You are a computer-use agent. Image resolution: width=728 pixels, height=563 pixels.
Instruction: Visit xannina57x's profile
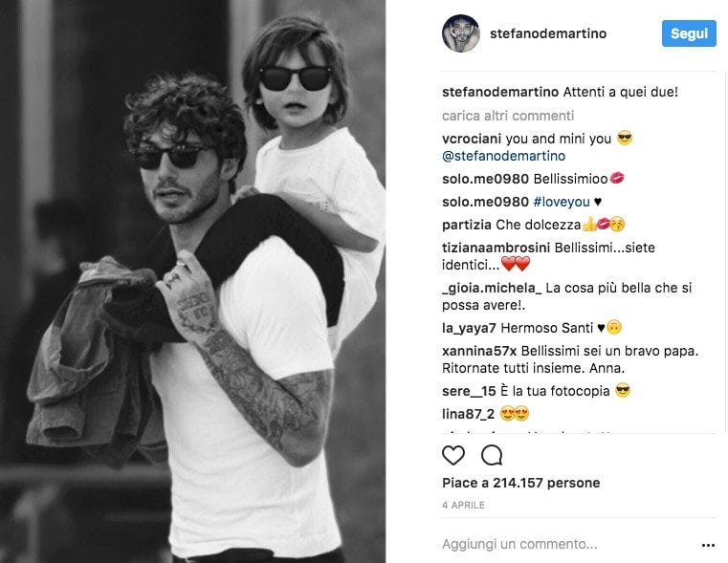pos(479,351)
